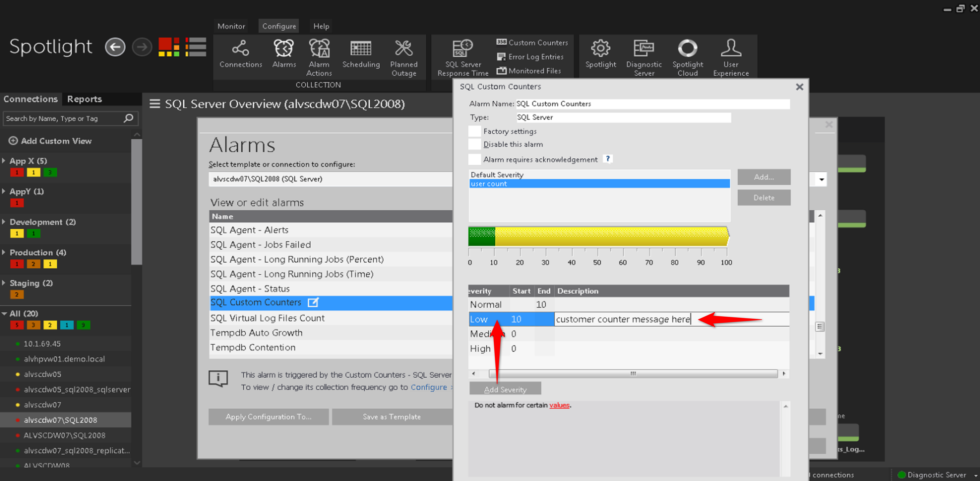Check the Disable this alarm box
Screen dimensions: 980x481
point(474,144)
